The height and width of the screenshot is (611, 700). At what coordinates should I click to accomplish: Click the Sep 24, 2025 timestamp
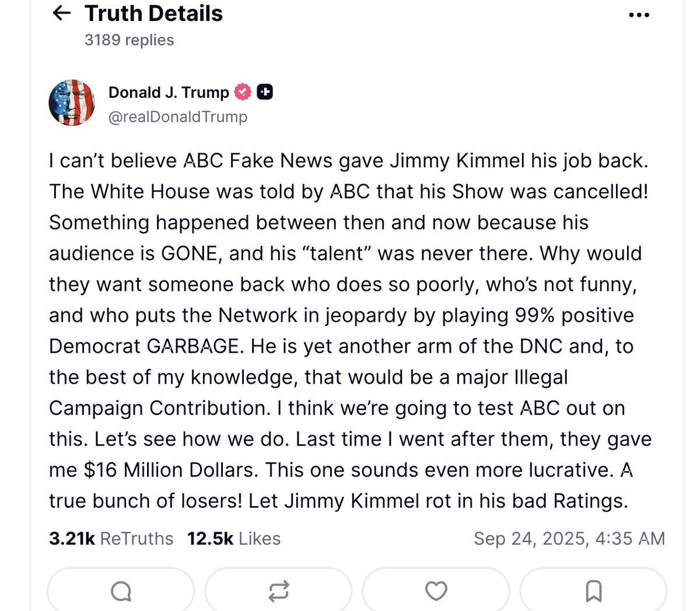coord(569,538)
